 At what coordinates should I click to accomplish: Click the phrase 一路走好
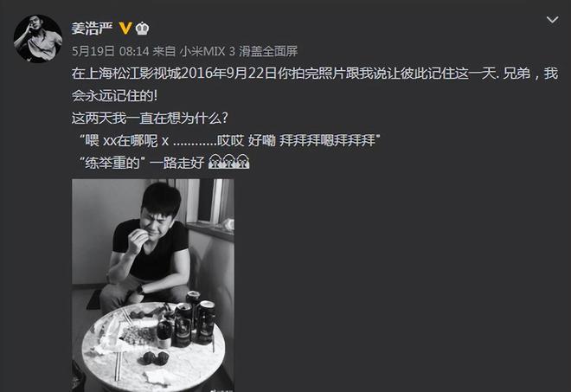(x=177, y=163)
